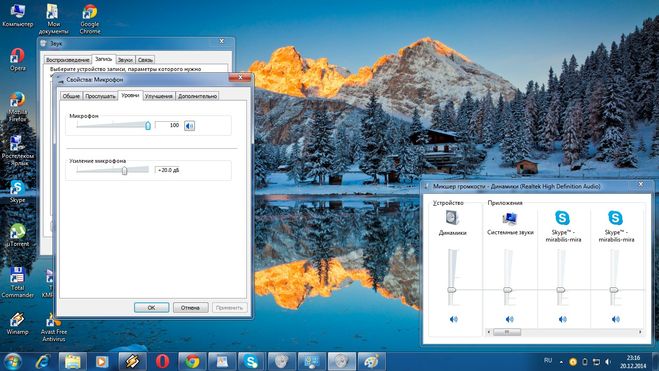Mute Системные звуки in volume mixer
The width and height of the screenshot is (659, 371).
[509, 319]
